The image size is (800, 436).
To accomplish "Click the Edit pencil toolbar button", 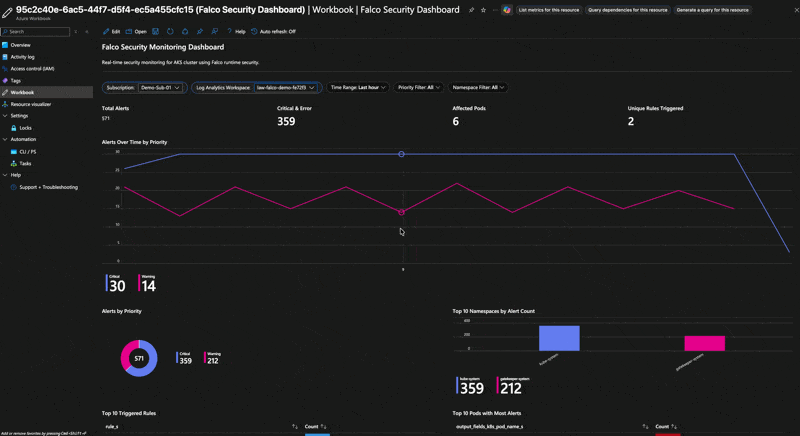I will [111, 32].
